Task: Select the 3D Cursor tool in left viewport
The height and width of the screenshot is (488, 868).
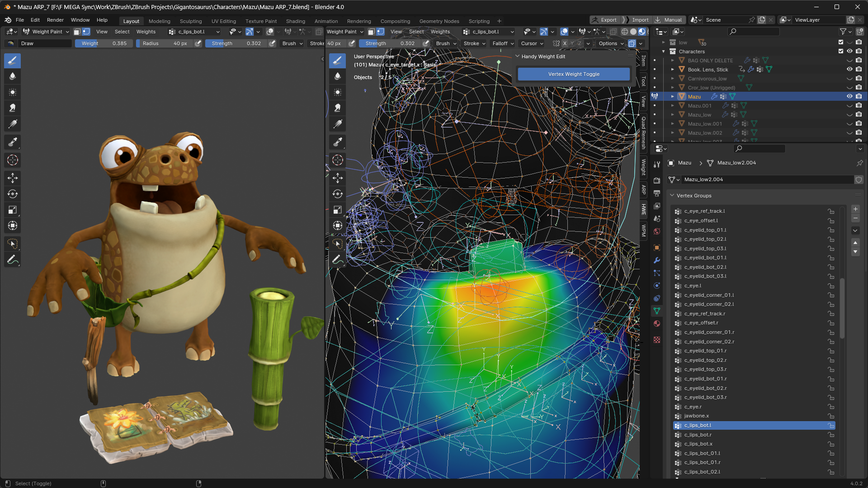Action: [13, 160]
